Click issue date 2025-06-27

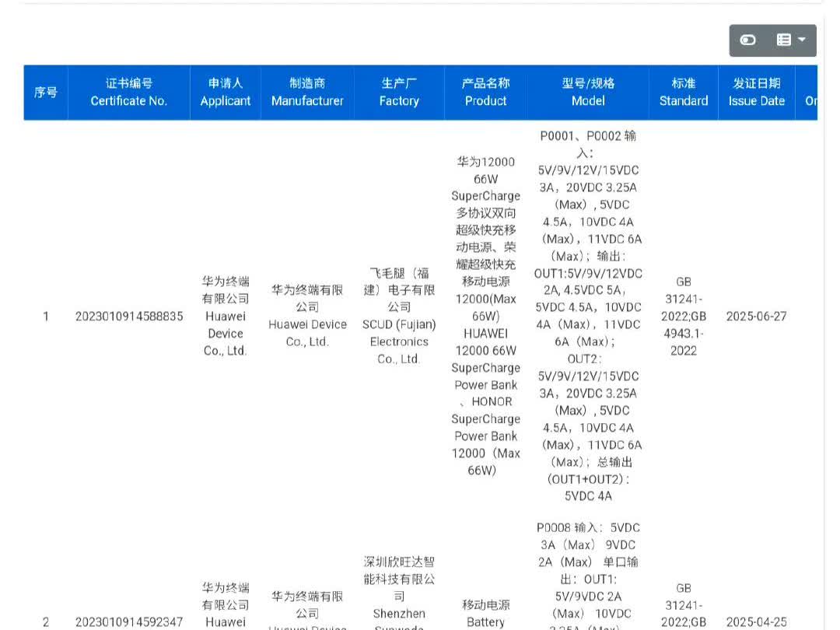(757, 316)
